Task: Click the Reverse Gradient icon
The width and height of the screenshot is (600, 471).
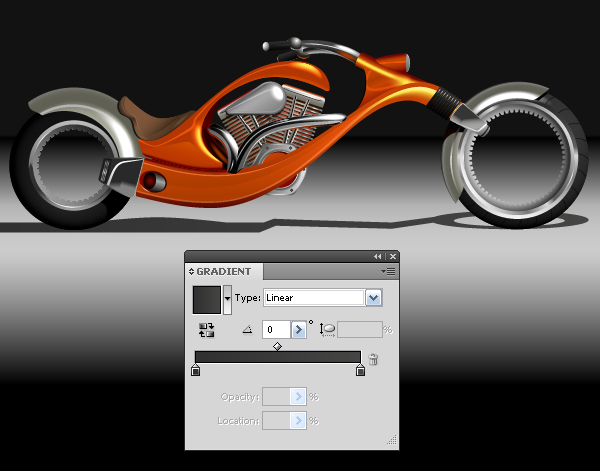Action: [x=207, y=330]
